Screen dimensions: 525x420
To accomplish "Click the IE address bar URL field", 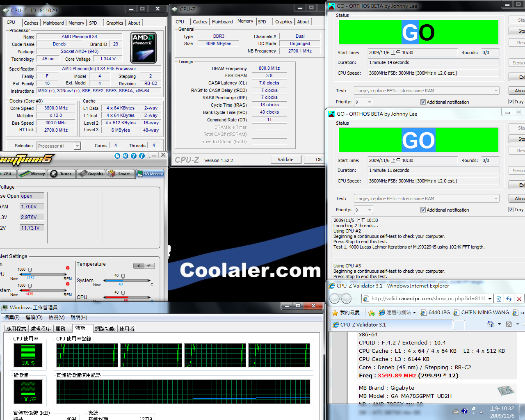I will click(428, 299).
